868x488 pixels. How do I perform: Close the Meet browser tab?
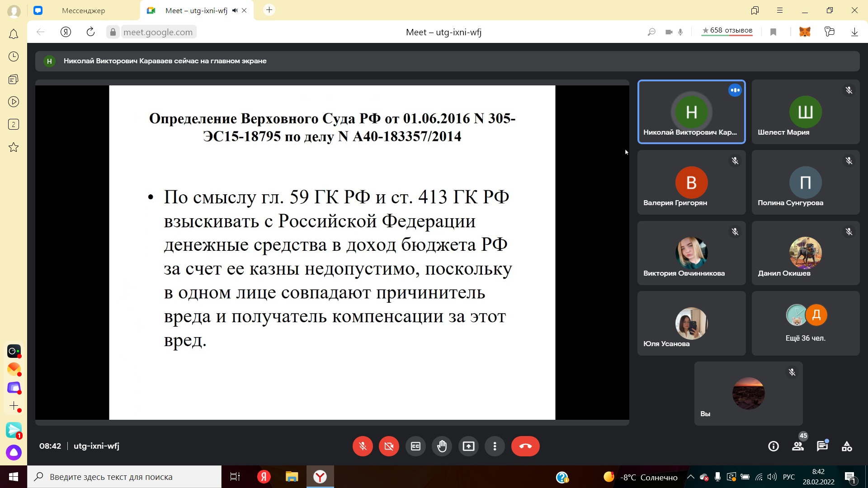click(244, 10)
